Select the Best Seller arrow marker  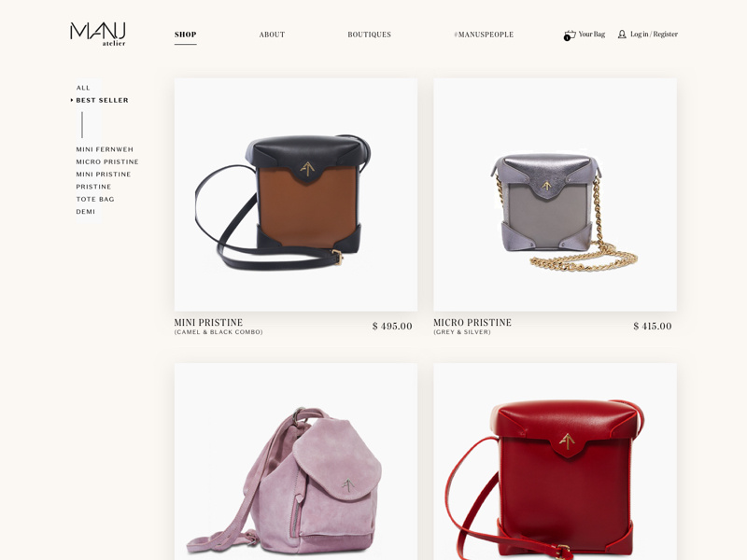tap(72, 100)
